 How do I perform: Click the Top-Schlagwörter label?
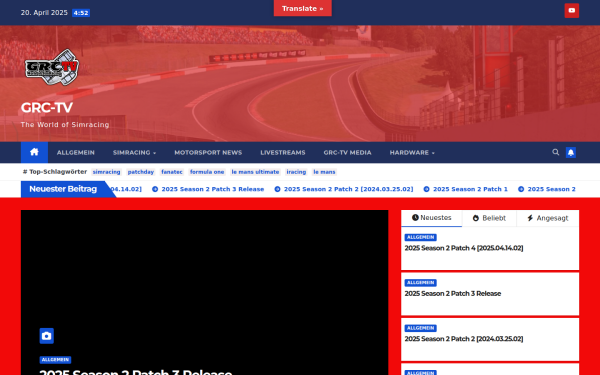coord(55,172)
